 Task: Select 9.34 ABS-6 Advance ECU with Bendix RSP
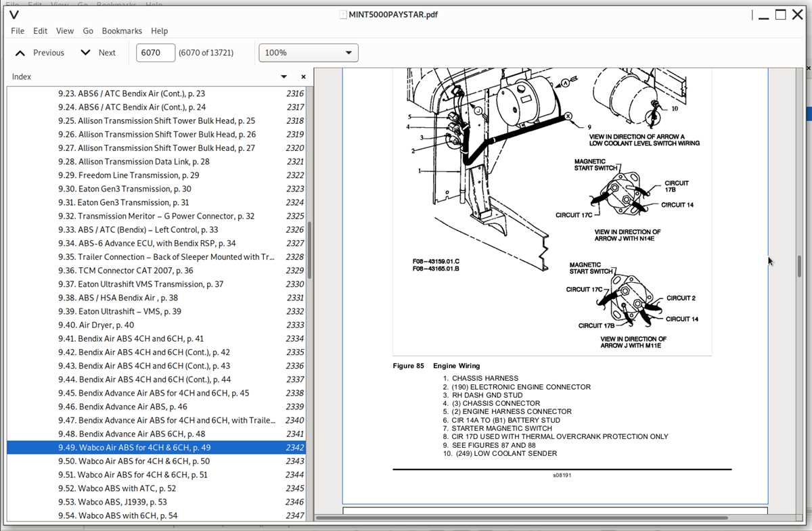pyautogui.click(x=156, y=244)
